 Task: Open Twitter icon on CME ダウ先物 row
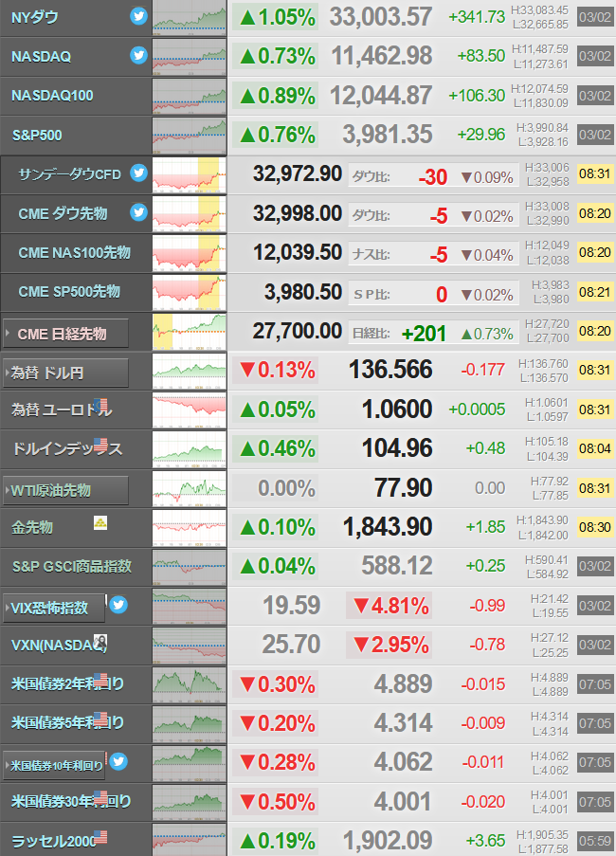pyautogui.click(x=138, y=212)
